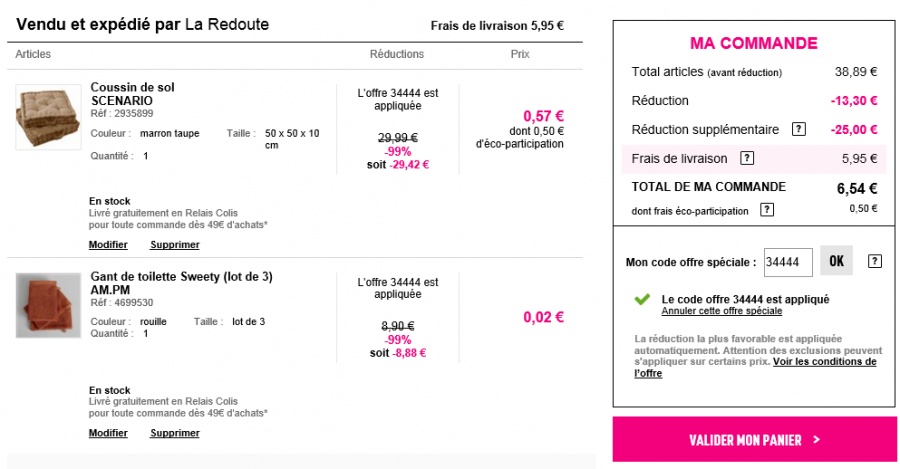Open Gant de toilette product thumbnail
Screen dimensions: 900x469
coord(47,305)
